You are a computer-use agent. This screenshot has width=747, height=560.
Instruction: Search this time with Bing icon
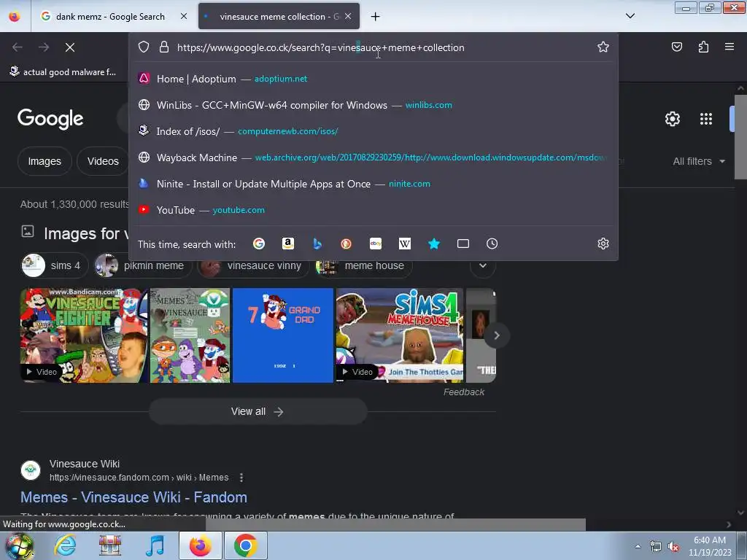[317, 244]
